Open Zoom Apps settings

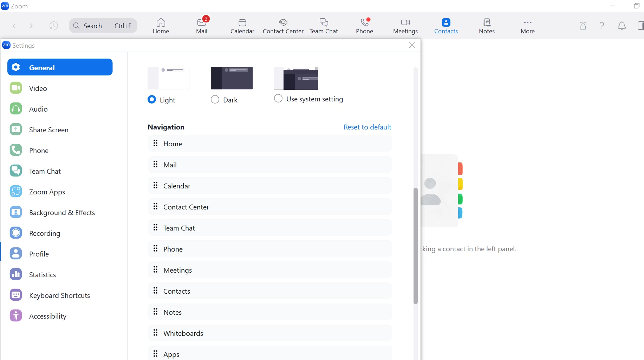click(x=60, y=192)
